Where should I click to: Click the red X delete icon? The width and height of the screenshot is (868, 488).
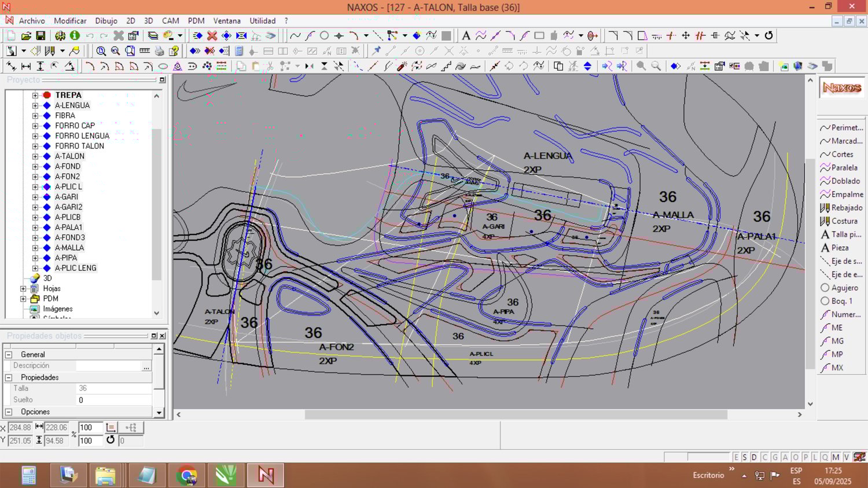click(x=212, y=36)
